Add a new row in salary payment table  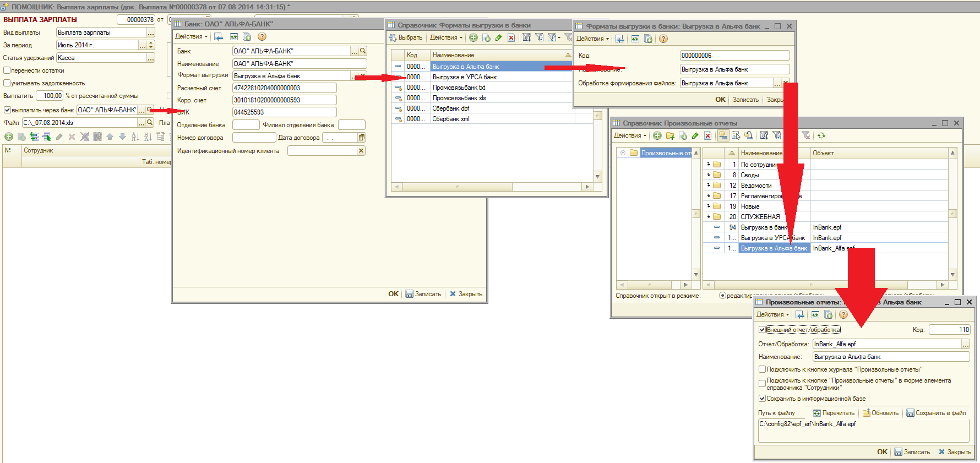(9, 137)
